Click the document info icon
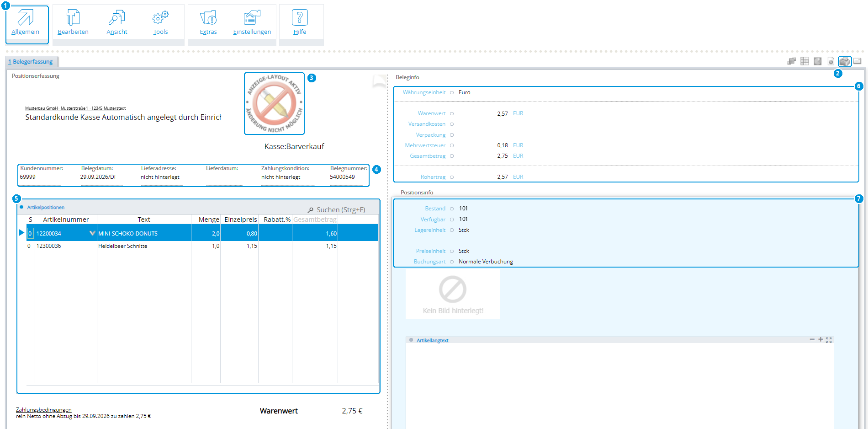 point(831,61)
